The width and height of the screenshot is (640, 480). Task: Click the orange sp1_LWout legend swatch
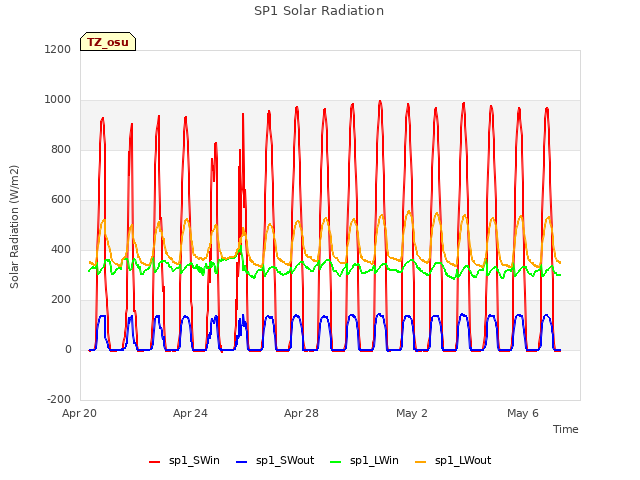tap(420, 462)
